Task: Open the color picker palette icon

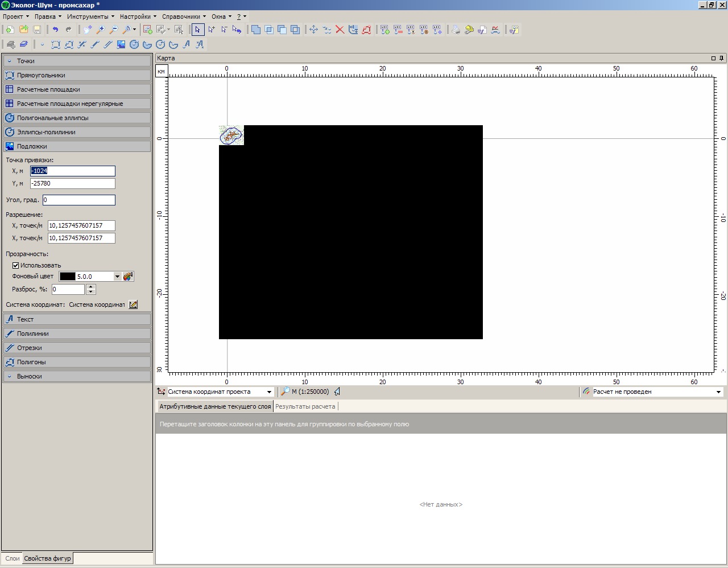Action: click(x=128, y=277)
